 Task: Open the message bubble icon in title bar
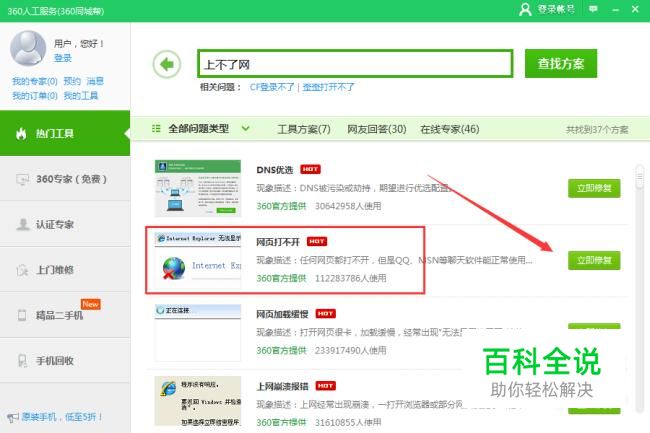[x=593, y=9]
